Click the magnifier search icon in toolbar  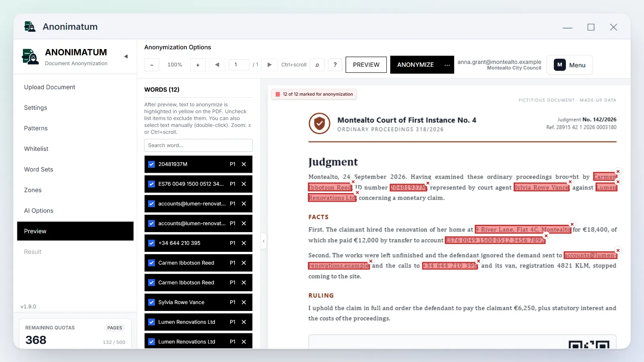pyautogui.click(x=317, y=65)
